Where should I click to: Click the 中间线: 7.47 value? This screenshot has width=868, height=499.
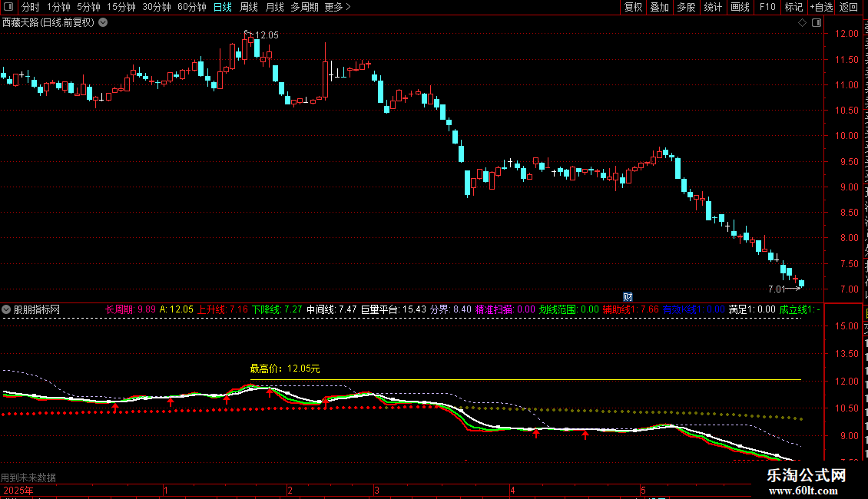[332, 310]
